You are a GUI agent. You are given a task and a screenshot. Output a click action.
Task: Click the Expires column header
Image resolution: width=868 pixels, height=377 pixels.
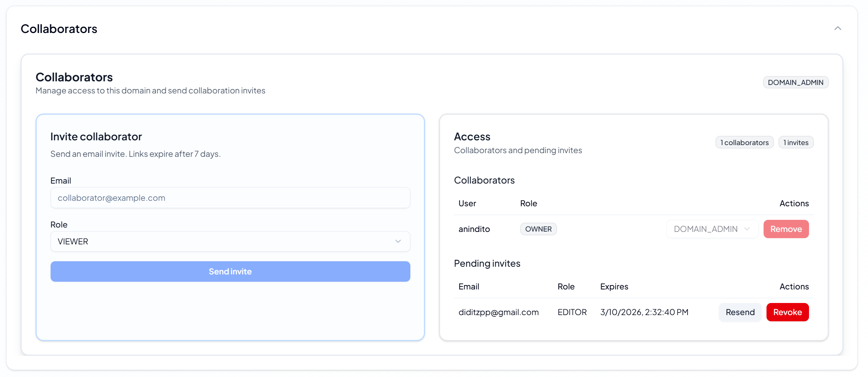coord(614,287)
